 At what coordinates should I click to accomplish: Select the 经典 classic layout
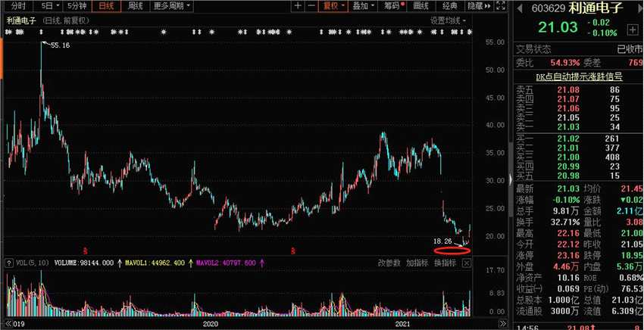[450, 6]
